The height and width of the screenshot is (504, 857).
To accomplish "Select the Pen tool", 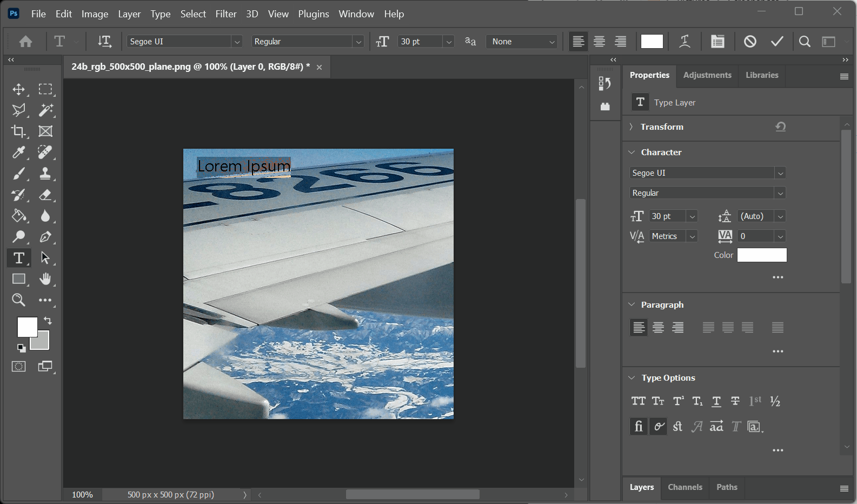I will pos(45,237).
